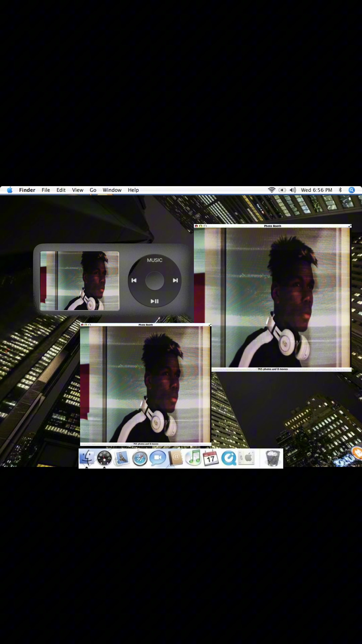The image size is (362, 644).
Task: Open the Edit menu
Action: coord(61,190)
